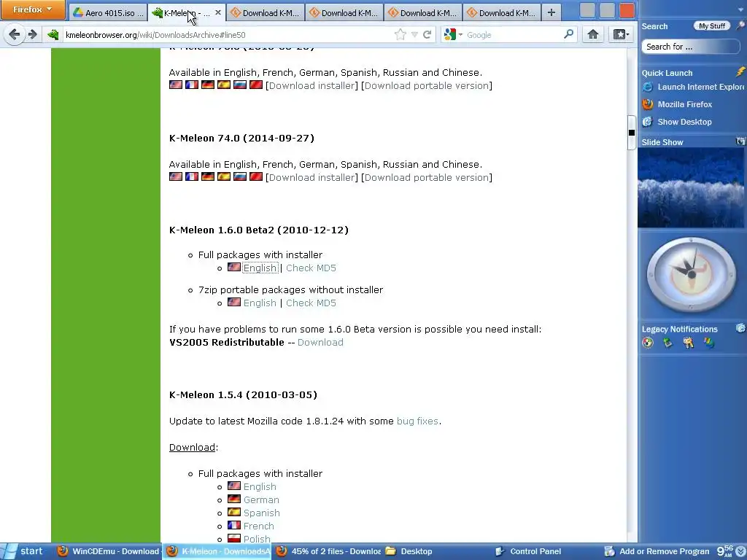Download English installer for 1.6.0 Beta2
The height and width of the screenshot is (560, 747).
tap(260, 268)
